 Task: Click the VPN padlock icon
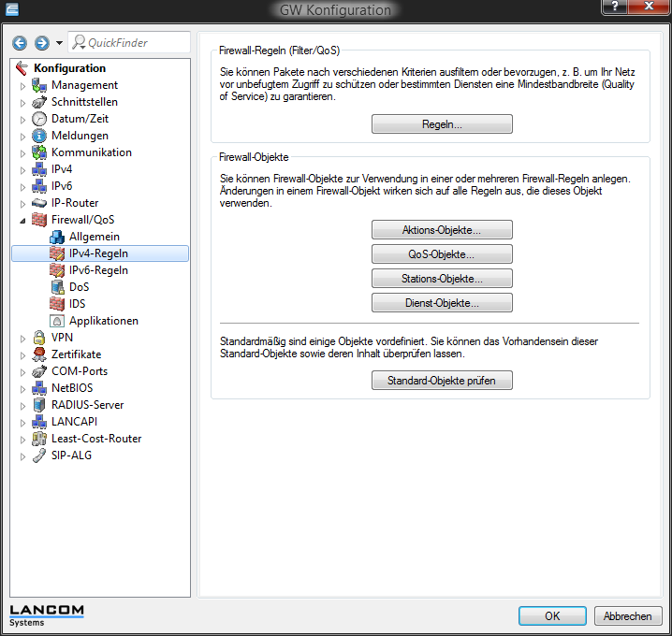coord(39,338)
